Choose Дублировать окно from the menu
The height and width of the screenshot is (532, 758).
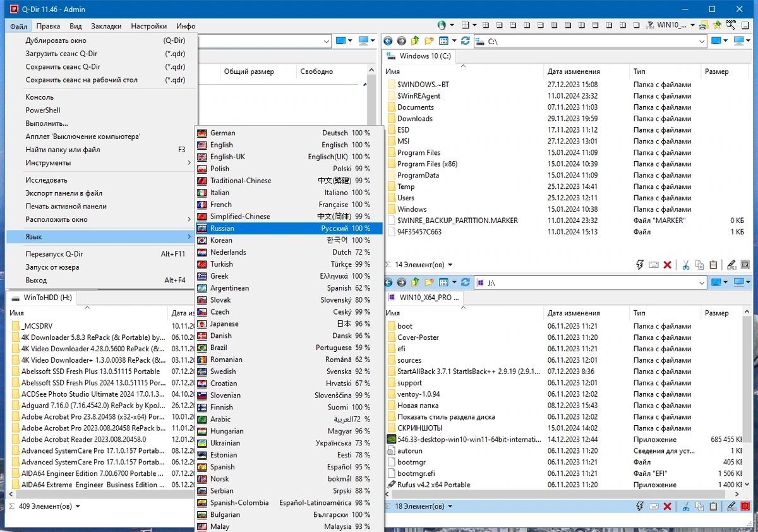102,40
